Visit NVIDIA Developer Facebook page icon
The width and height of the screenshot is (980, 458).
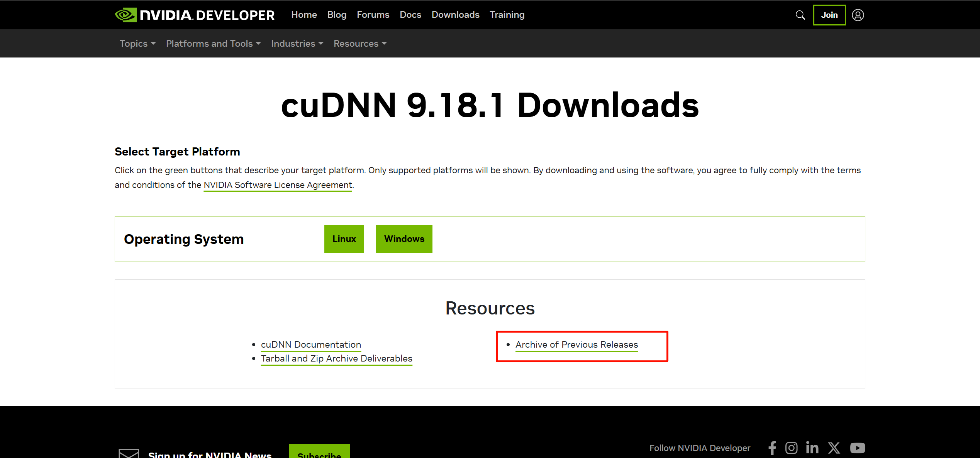(x=772, y=448)
